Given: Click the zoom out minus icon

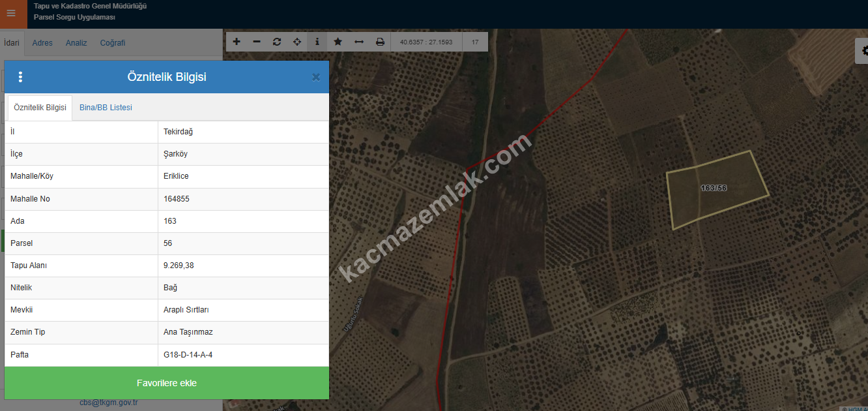Looking at the screenshot, I should 257,42.
